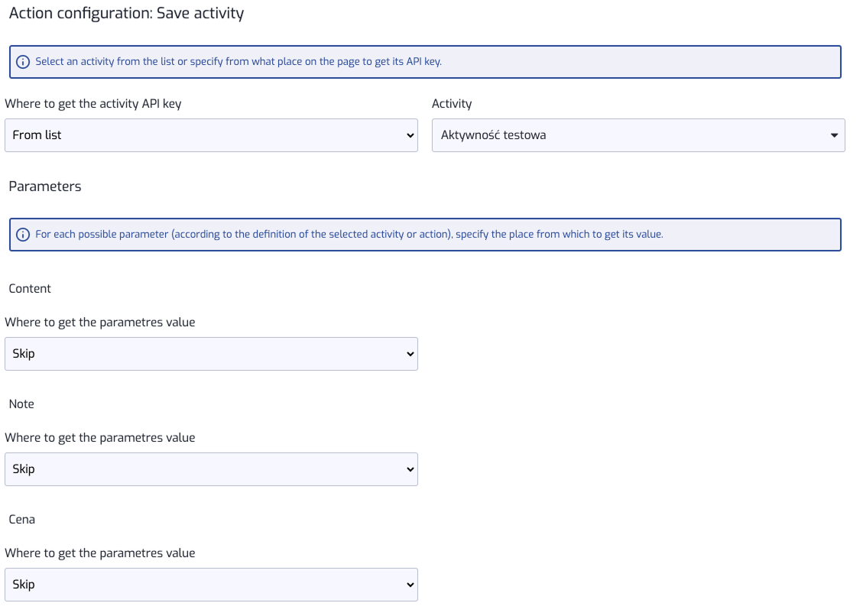Select the Note parameter label

(21, 404)
